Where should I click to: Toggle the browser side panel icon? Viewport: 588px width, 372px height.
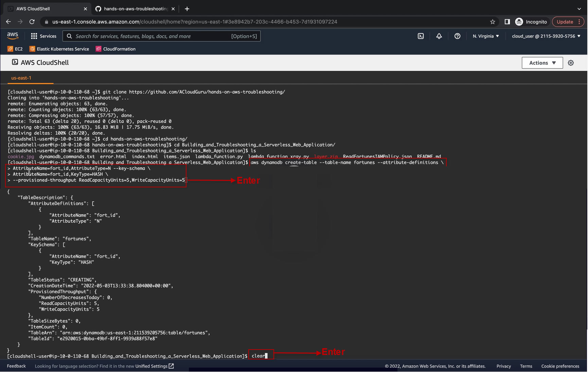pyautogui.click(x=507, y=22)
